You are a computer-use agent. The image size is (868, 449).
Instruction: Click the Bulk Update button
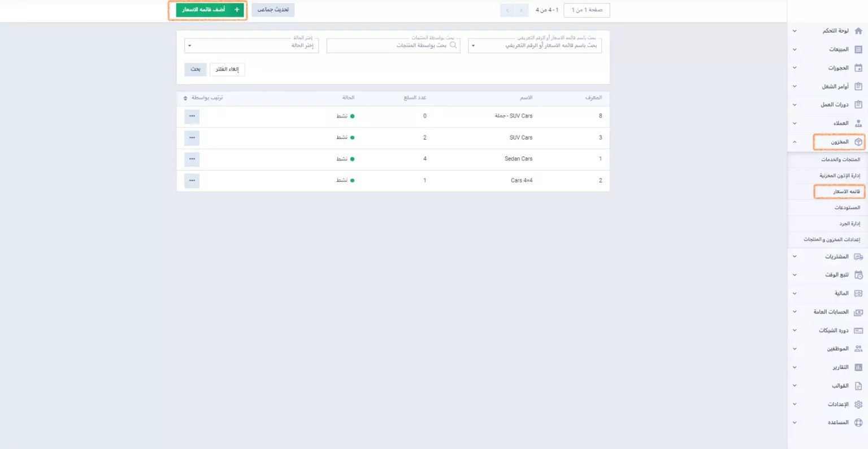(x=273, y=10)
